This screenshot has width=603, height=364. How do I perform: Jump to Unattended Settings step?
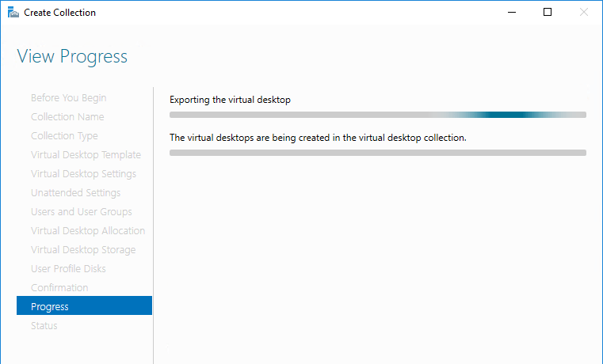pyautogui.click(x=75, y=193)
